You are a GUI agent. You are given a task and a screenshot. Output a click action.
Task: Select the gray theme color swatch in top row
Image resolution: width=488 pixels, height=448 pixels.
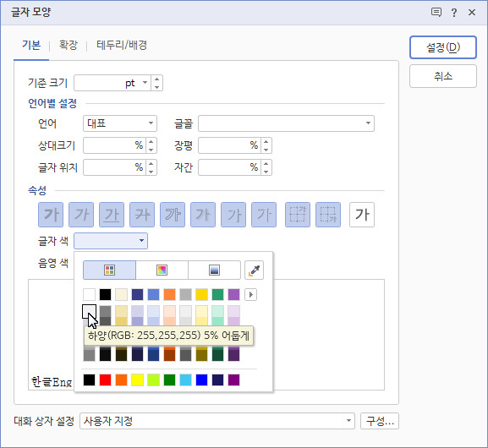(186, 295)
